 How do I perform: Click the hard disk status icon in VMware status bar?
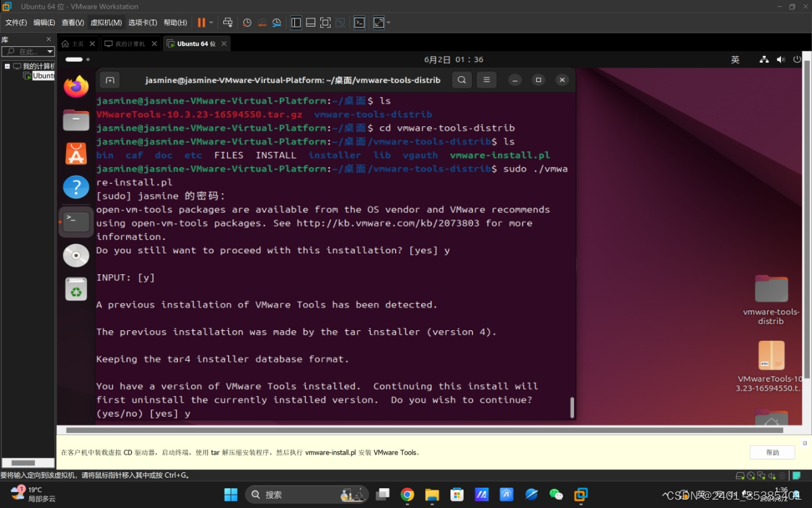click(740, 476)
